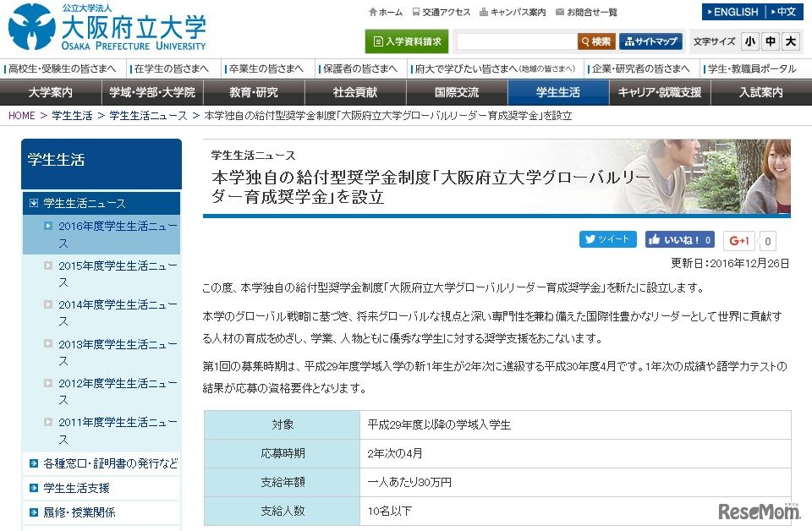Viewport: 812px width, 531px height.
Task: Open 保護者の皆さまへ link
Action: [x=360, y=68]
